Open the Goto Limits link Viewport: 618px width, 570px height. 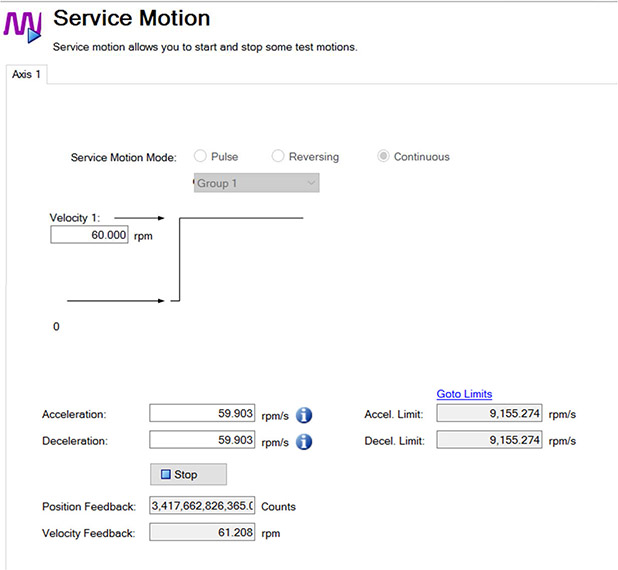[x=464, y=394]
